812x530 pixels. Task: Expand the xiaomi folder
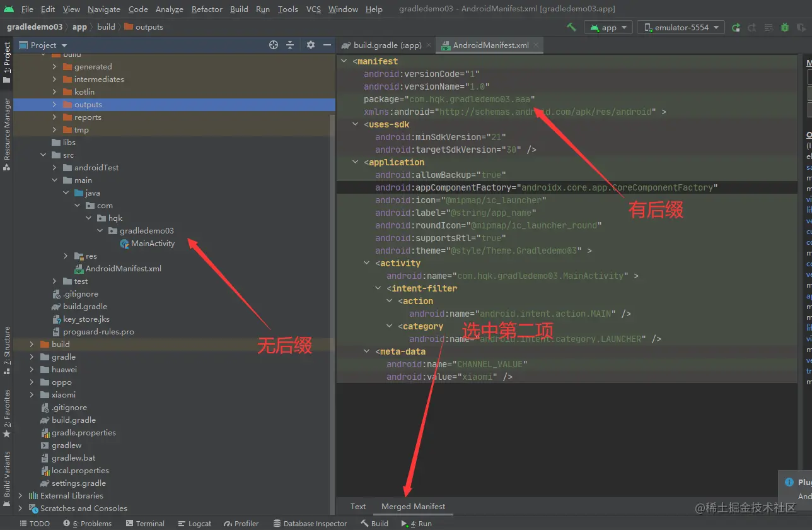coord(32,395)
